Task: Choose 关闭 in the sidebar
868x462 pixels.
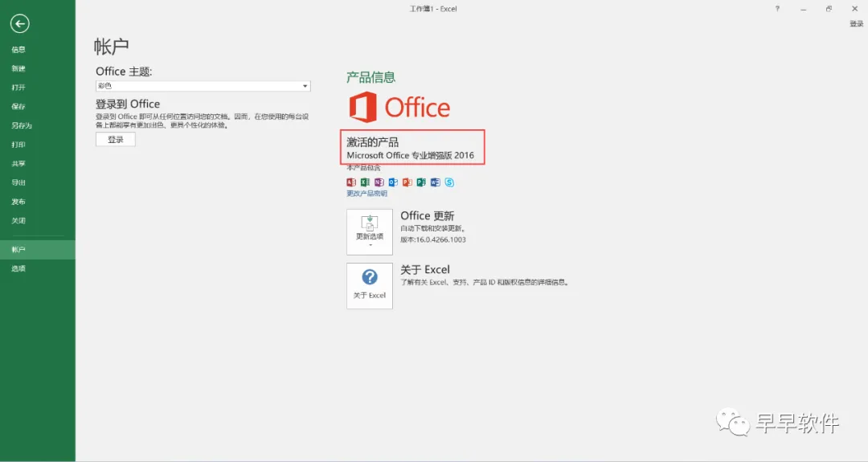Action: coord(38,221)
